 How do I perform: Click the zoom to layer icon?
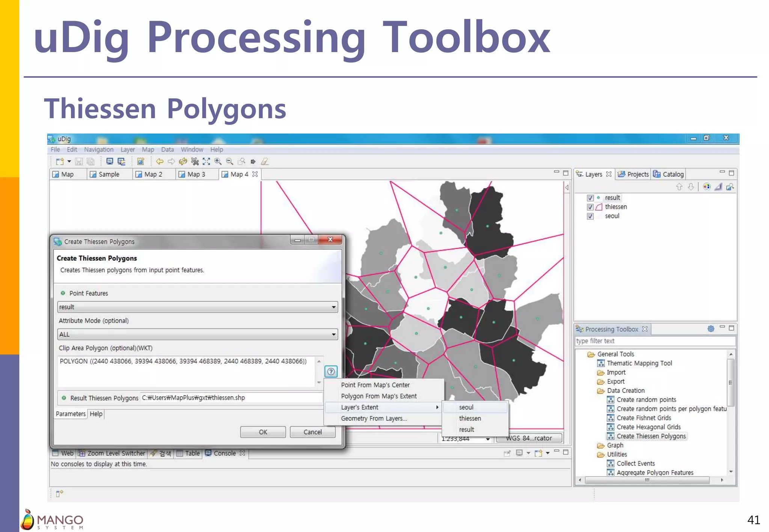click(730, 187)
